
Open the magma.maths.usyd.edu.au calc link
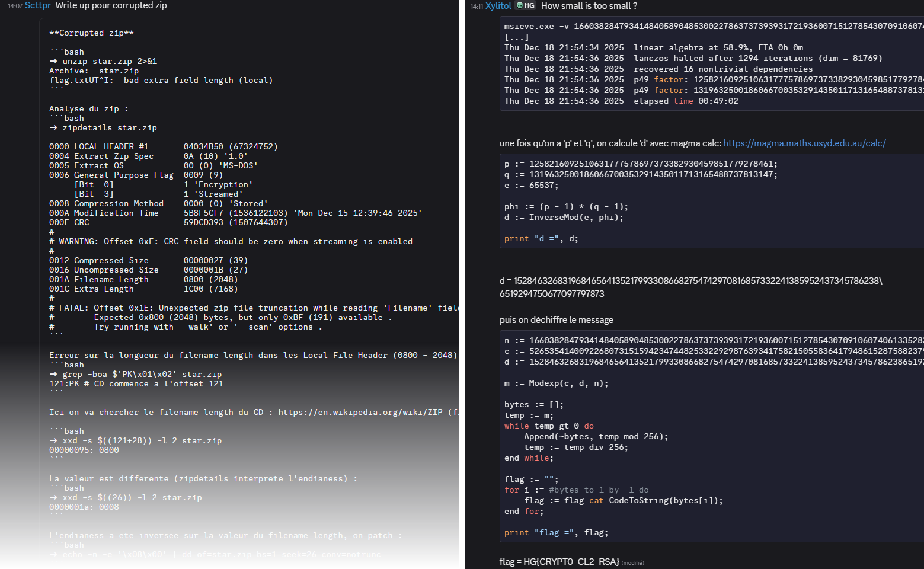point(804,143)
